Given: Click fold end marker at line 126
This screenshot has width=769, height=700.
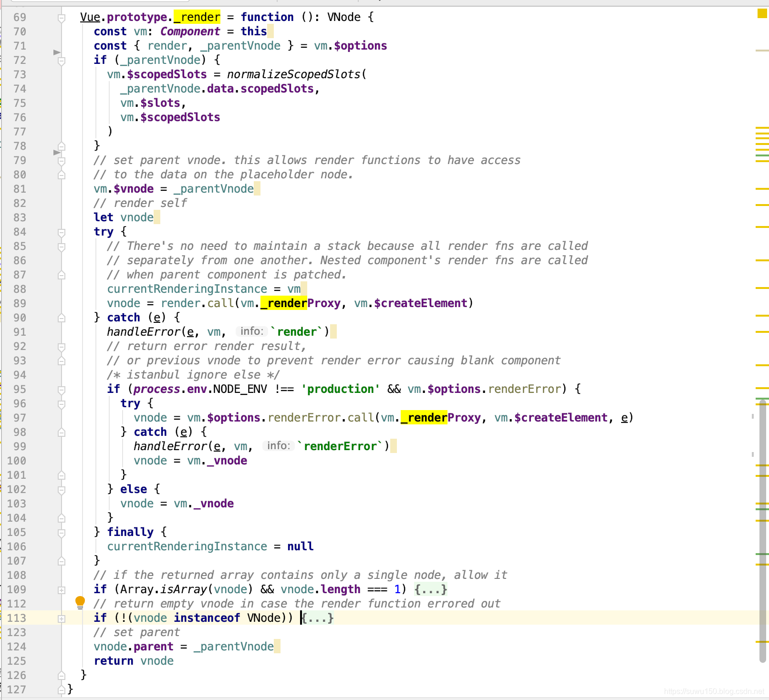Looking at the screenshot, I should tap(62, 676).
